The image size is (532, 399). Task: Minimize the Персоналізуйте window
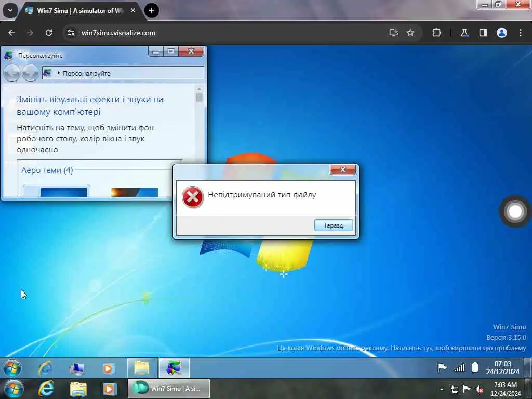156,51
